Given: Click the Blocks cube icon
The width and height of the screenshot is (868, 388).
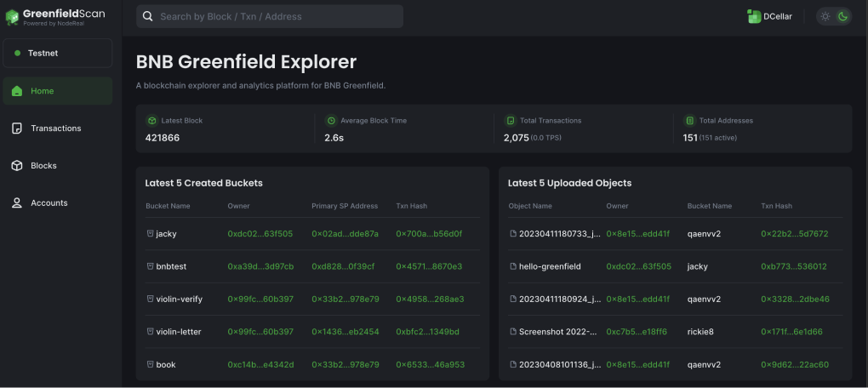Looking at the screenshot, I should [17, 166].
